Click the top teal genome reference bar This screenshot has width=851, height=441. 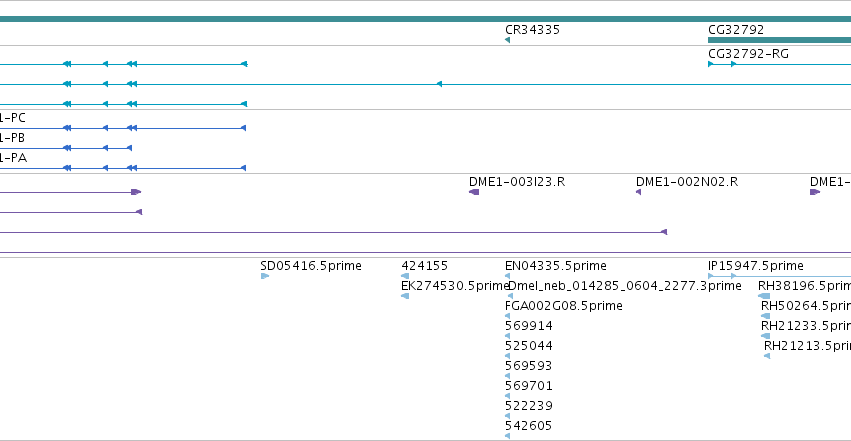click(426, 19)
